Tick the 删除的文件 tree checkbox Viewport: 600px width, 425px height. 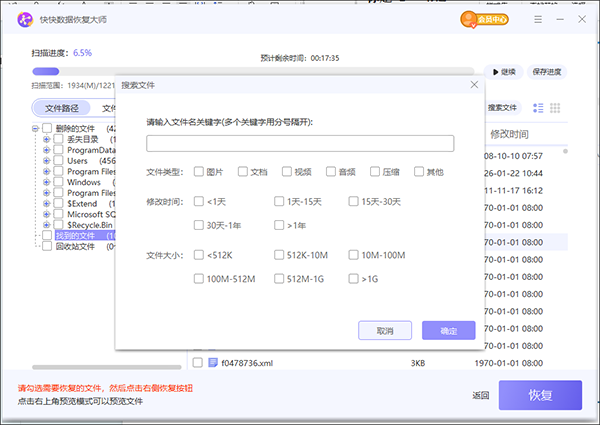47,128
